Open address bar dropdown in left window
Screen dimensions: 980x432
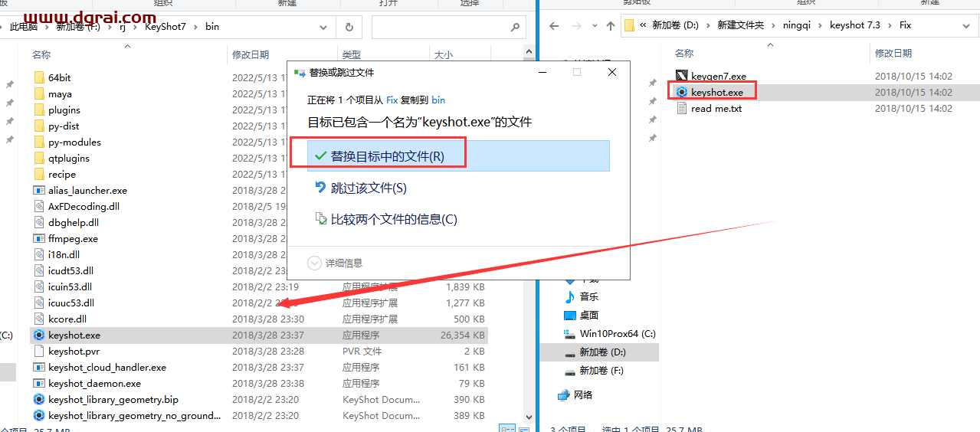click(x=323, y=27)
